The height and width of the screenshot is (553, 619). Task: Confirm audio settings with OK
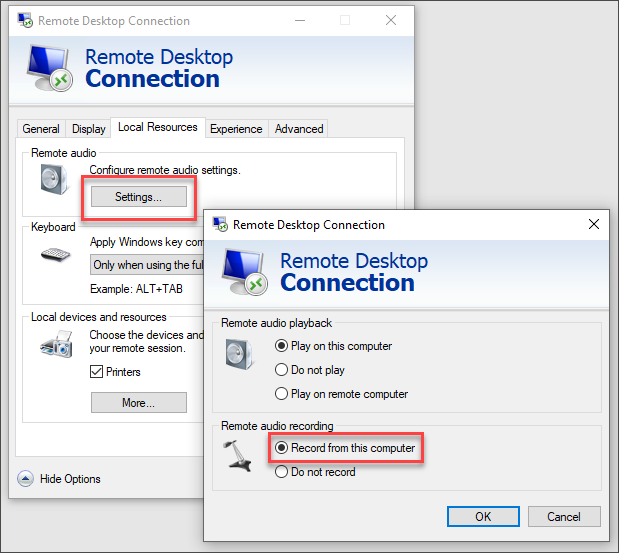coord(483,517)
